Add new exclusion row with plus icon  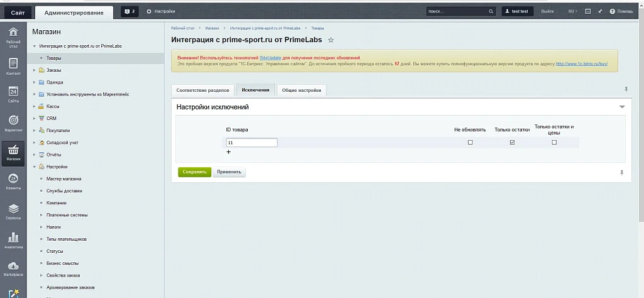tap(229, 152)
